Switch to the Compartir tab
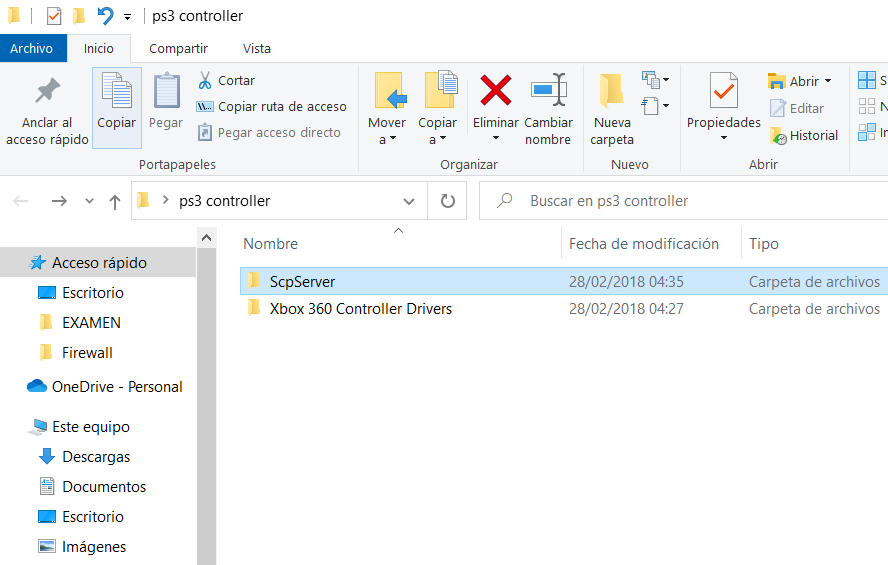Image resolution: width=888 pixels, height=565 pixels. click(178, 49)
